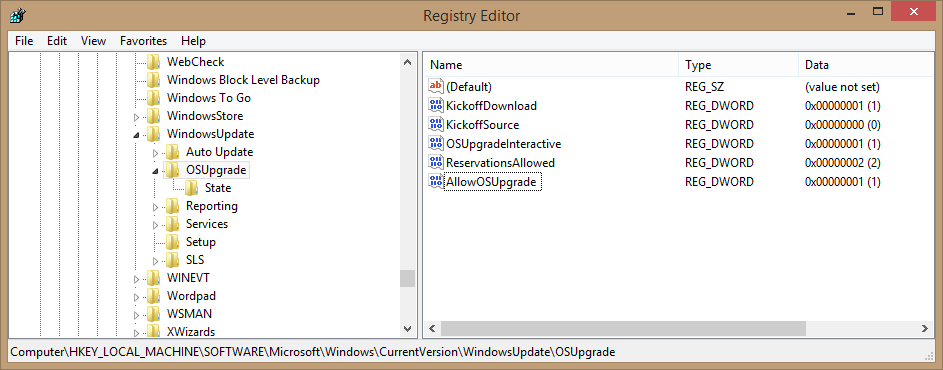Viewport: 943px width, 370px height.
Task: Click the OSUpgradeInteractive value name
Action: point(503,144)
